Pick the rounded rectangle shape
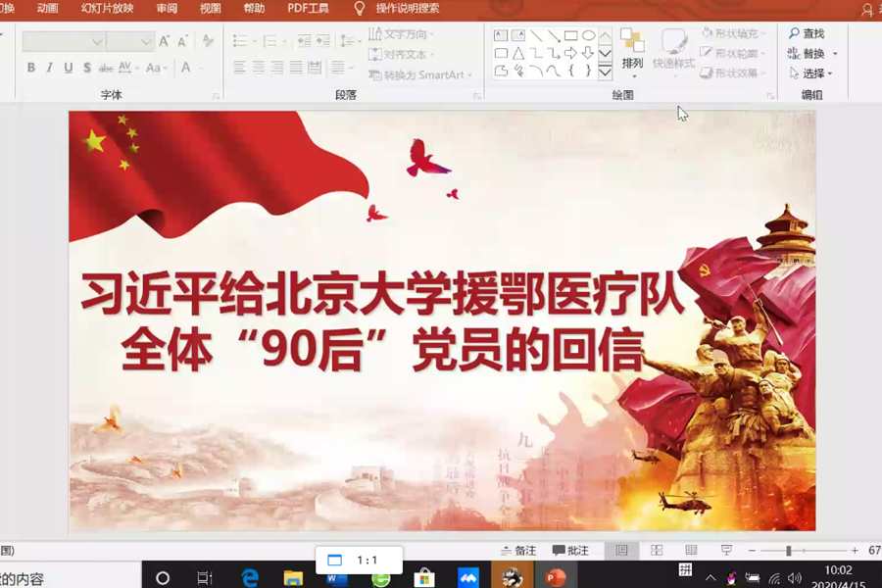 point(501,54)
